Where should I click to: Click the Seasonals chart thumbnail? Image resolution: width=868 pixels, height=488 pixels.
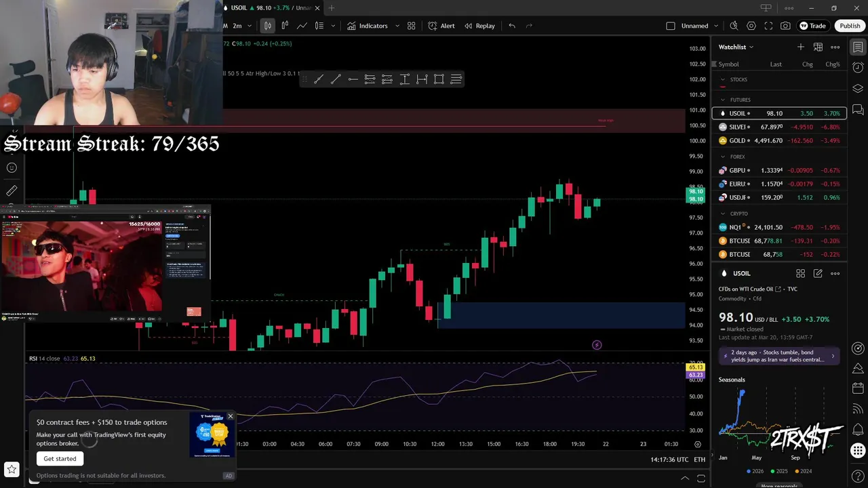tap(779, 420)
